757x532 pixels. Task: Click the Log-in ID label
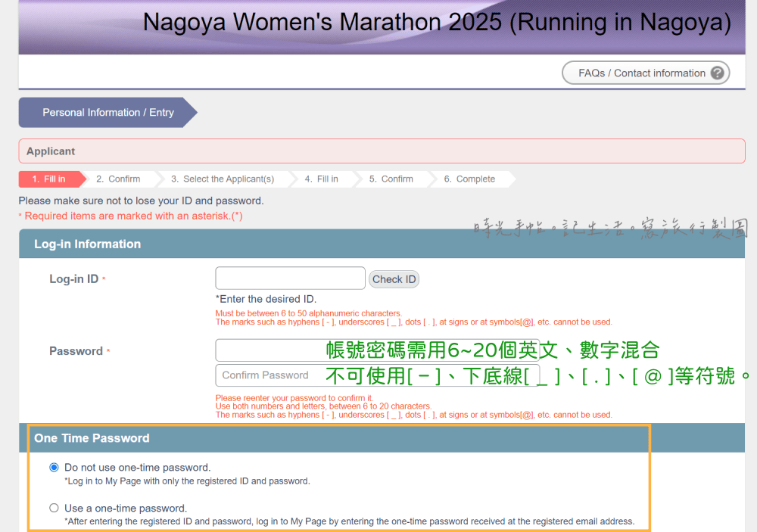pyautogui.click(x=74, y=279)
